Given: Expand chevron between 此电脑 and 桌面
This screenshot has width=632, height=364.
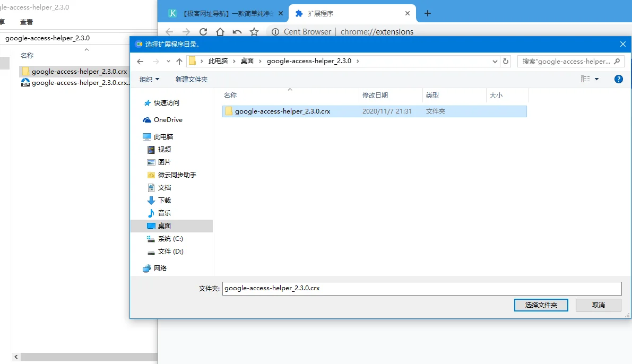Looking at the screenshot, I should [234, 61].
